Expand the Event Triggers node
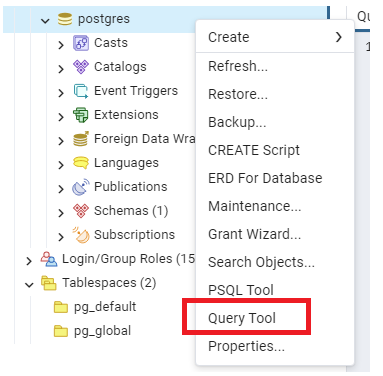 tap(61, 93)
